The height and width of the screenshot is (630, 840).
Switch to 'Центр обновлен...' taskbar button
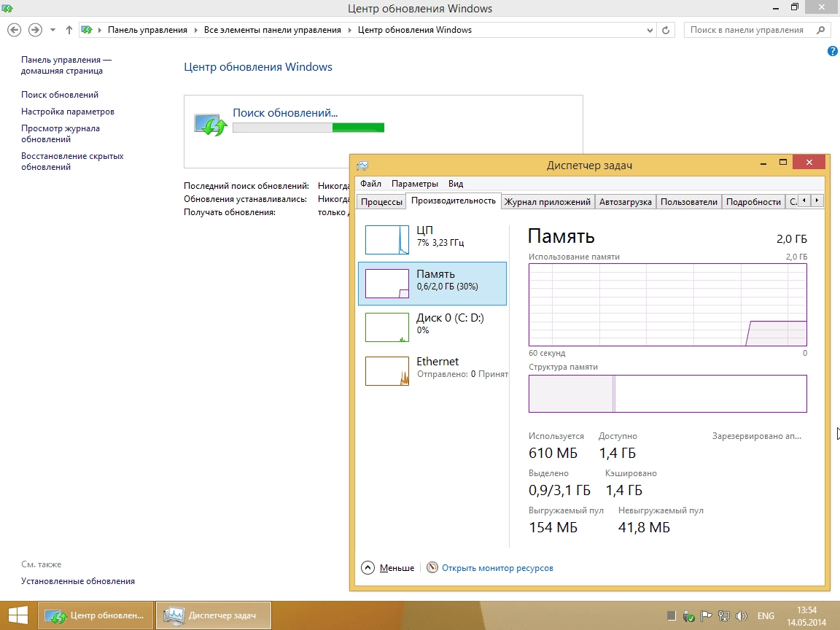point(96,615)
